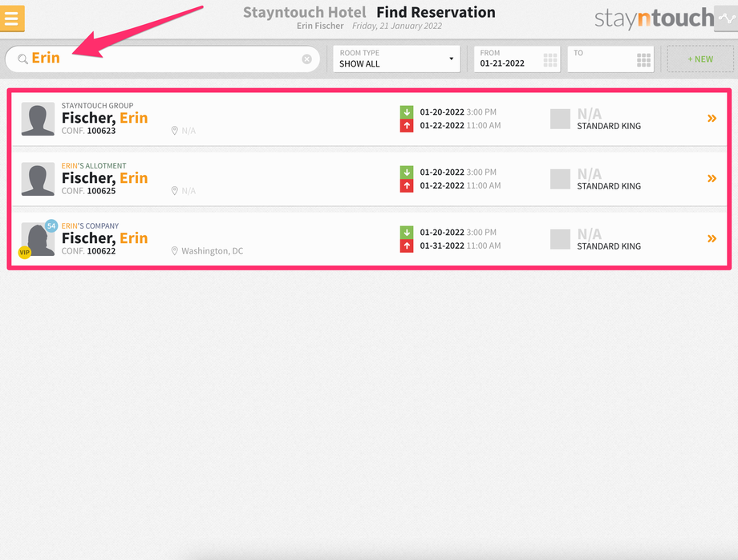Click arrival arrow icon for CONF. 100625
This screenshot has height=560, width=738.
[x=407, y=172]
